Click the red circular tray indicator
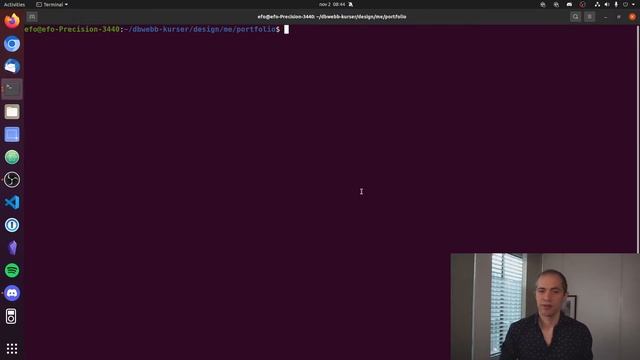The image size is (640, 360). 582,4
